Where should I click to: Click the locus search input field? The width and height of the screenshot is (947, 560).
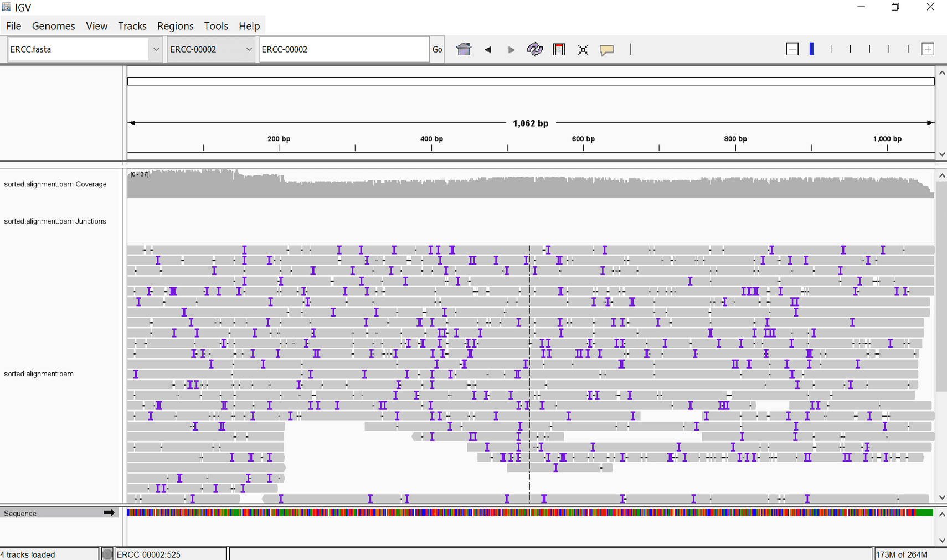(343, 49)
